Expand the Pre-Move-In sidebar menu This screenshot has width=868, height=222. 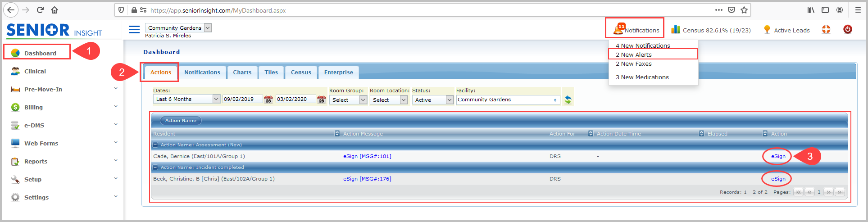116,89
